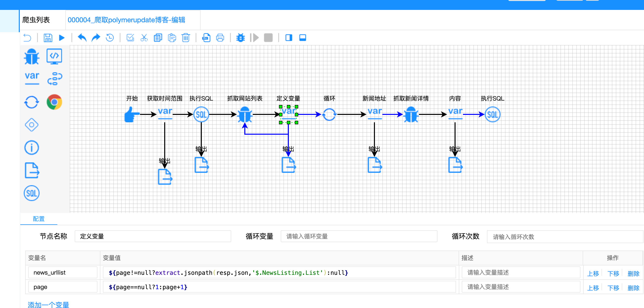The image size is (644, 308).
Task: Open the 爬虫列表 tab
Action: [36, 20]
